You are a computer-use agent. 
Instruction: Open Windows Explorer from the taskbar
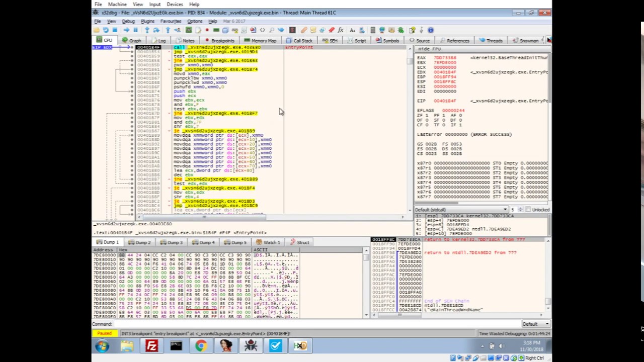pos(127,346)
